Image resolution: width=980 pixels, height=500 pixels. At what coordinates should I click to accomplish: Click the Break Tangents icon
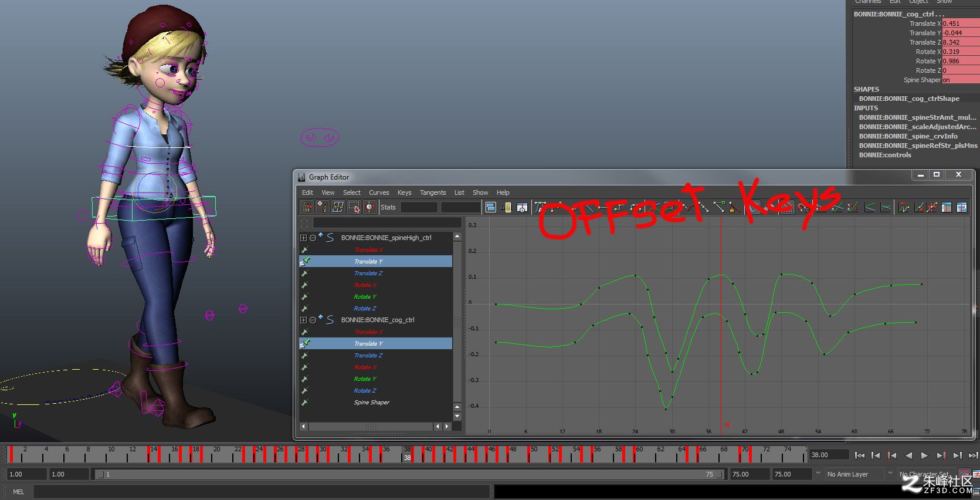click(688, 207)
